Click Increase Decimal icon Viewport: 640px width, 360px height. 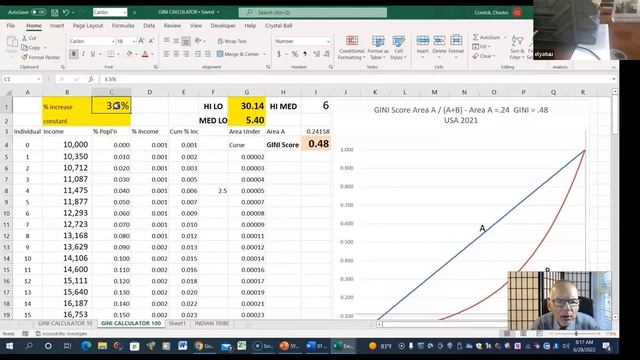(316, 54)
